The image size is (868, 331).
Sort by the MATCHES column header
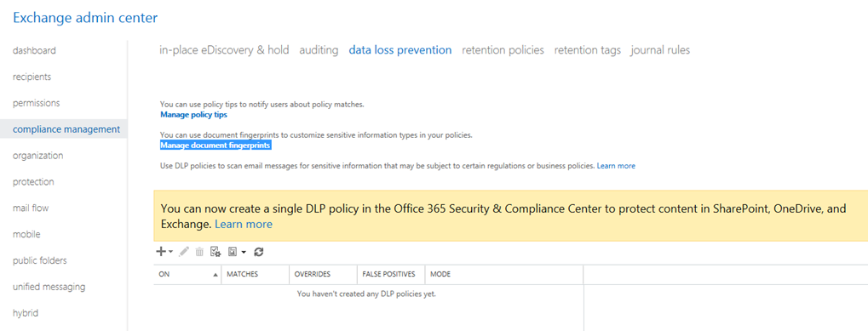(255, 274)
